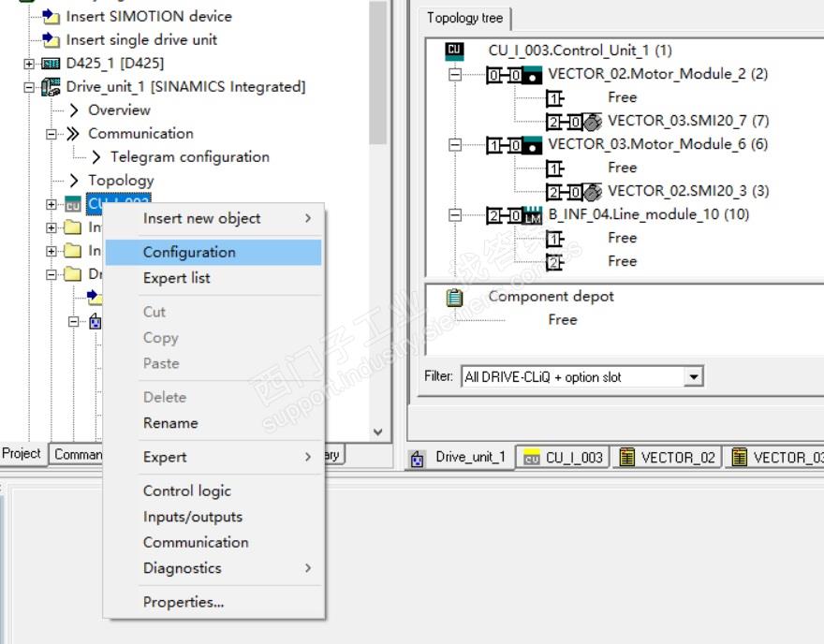
Task: Click free port 2 icon under Line_module_10
Action: [554, 262]
